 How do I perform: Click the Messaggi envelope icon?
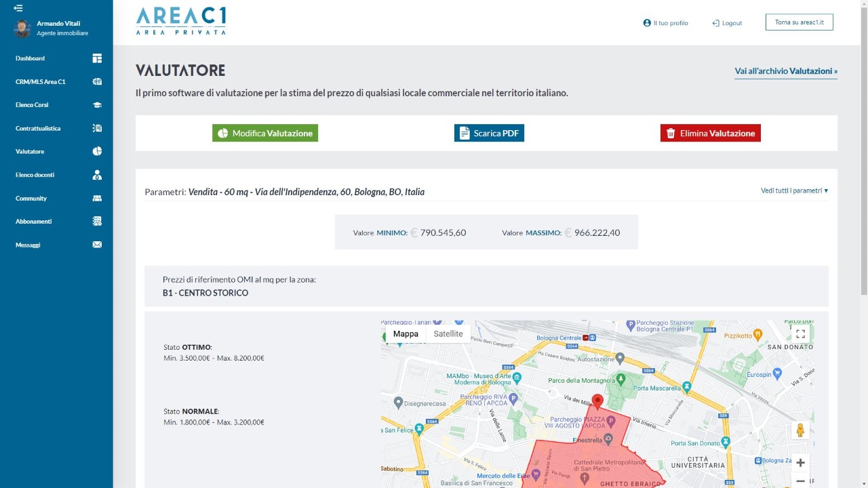tap(97, 245)
